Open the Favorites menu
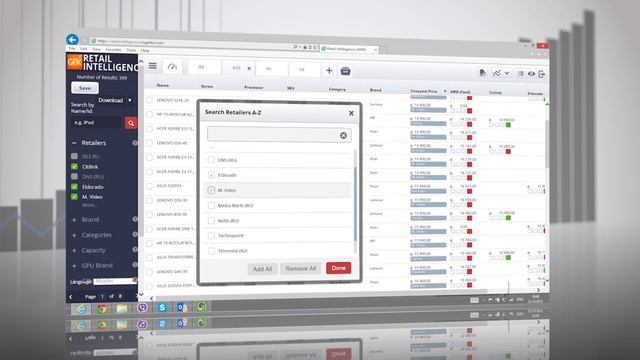Viewport: 640px width, 360px height. click(113, 49)
